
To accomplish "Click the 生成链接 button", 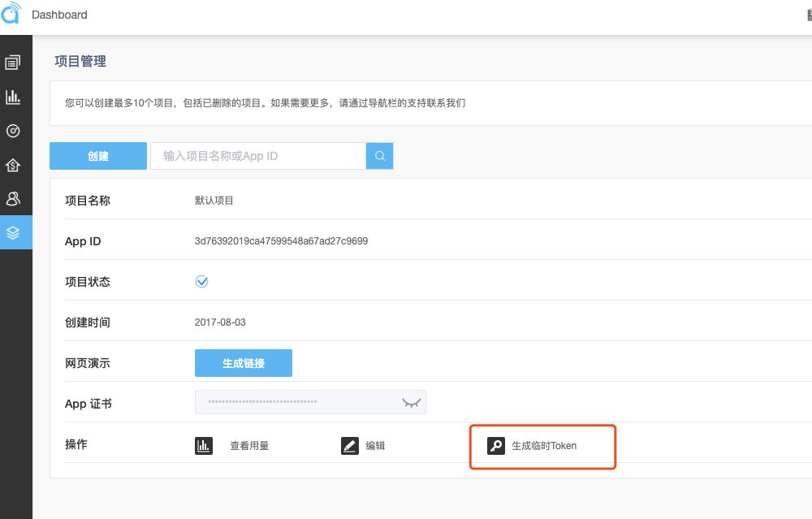I will pos(243,362).
